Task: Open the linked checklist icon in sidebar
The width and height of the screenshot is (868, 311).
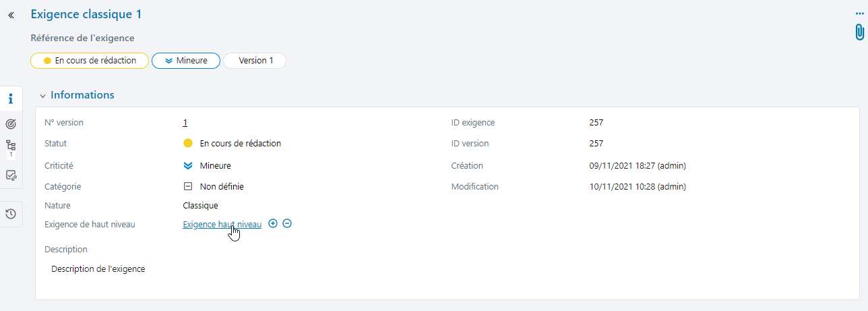Action: [11, 175]
